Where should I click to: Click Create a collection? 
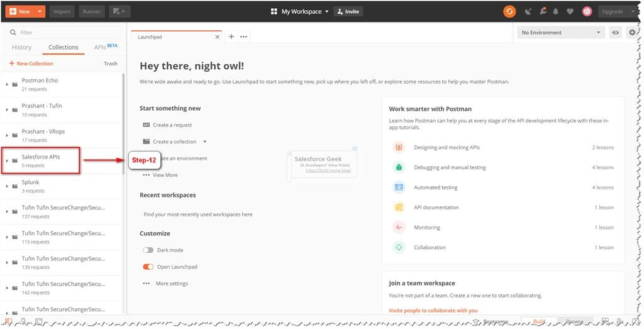point(174,142)
